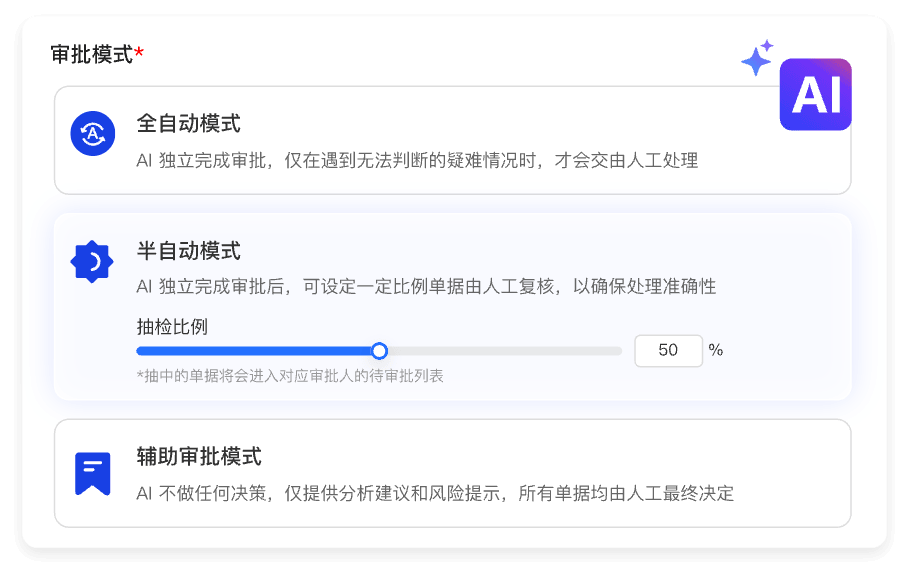Select the 全自动模式 option card
This screenshot has height=576, width=909.
(452, 140)
